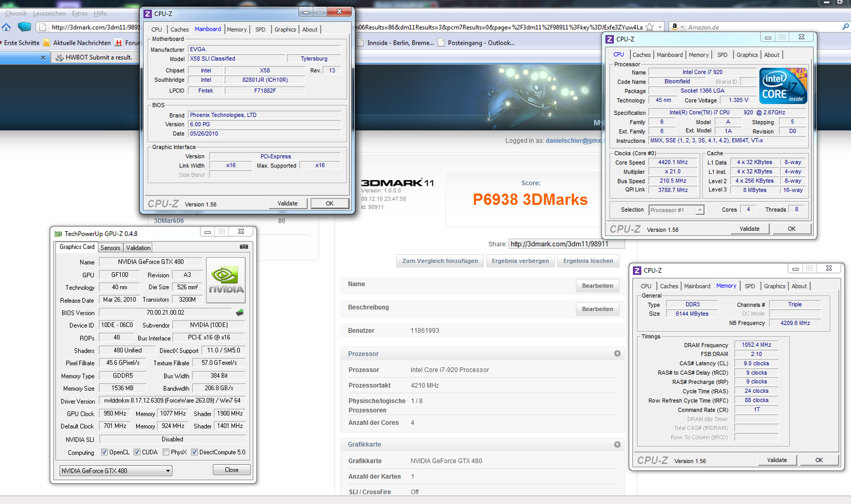Go to the browser home page icon
Viewport: 851px width, 504px height.
click(6, 27)
